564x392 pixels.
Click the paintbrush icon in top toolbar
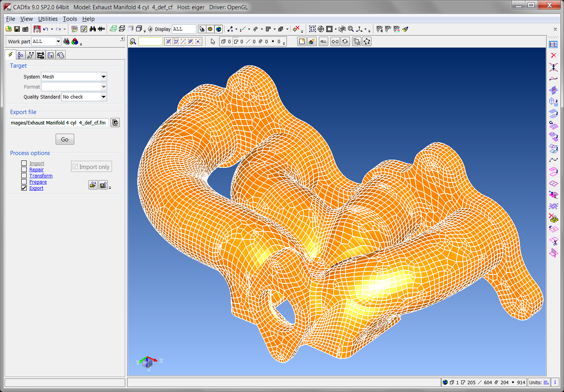[x=405, y=29]
